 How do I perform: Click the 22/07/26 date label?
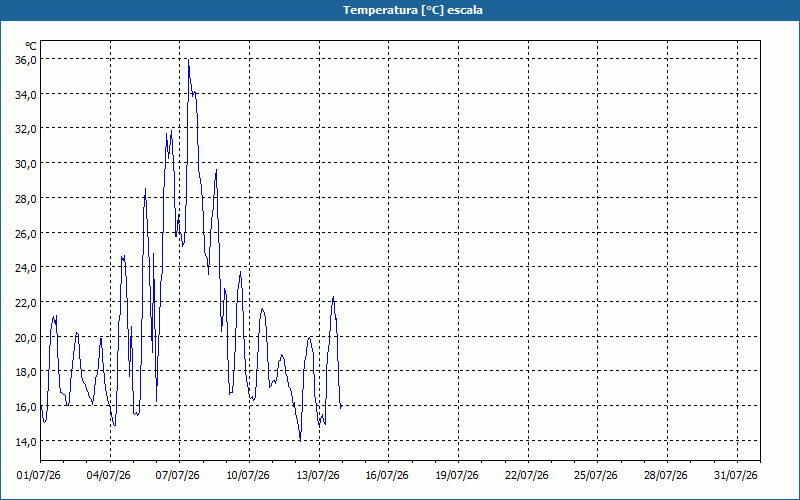pos(527,476)
